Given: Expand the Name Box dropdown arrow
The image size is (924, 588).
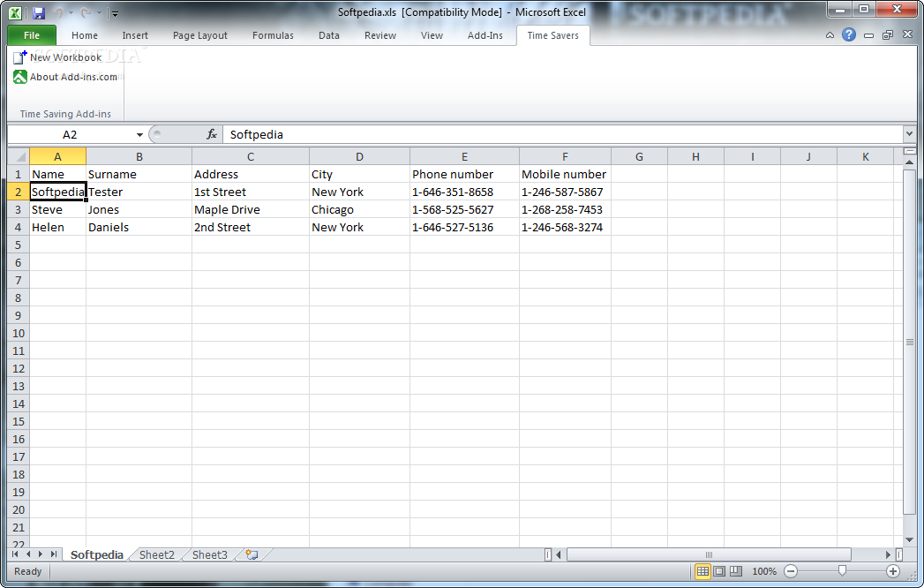Looking at the screenshot, I should 139,135.
